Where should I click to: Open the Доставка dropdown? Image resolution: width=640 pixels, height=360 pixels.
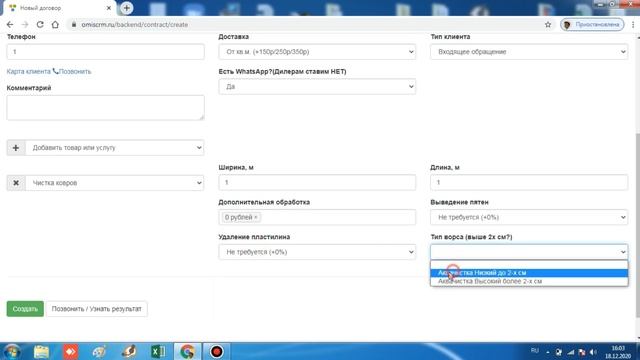tap(317, 52)
